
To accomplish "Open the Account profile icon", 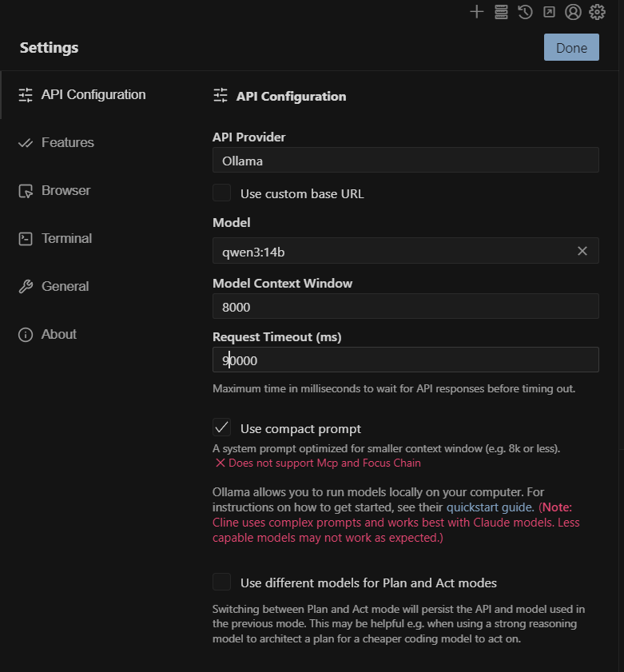I will 573,11.
